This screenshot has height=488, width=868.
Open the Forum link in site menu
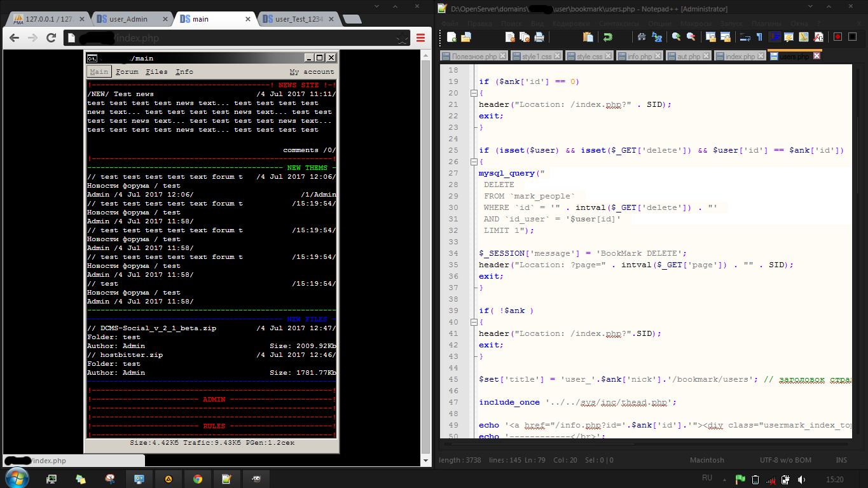coord(127,72)
